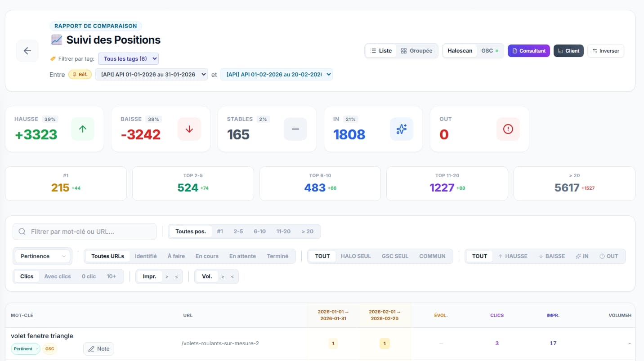Switch data source to Haloscan

[460, 51]
